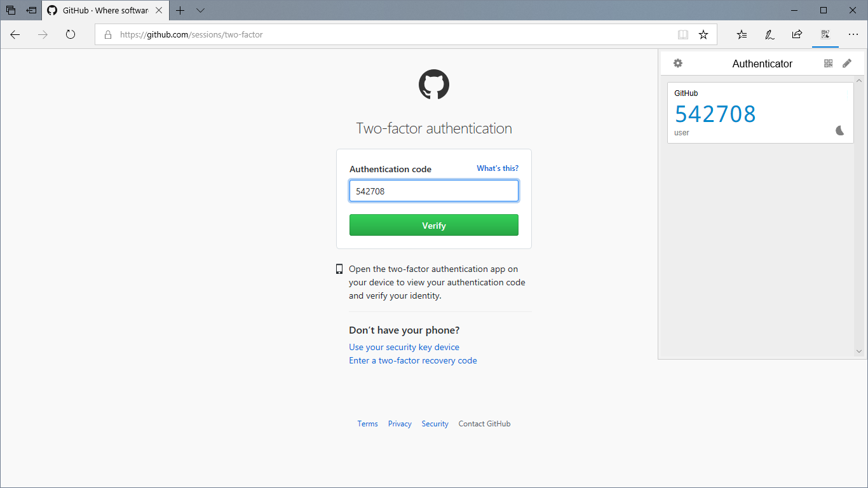
Task: Open the Privacy link
Action: coord(400,424)
